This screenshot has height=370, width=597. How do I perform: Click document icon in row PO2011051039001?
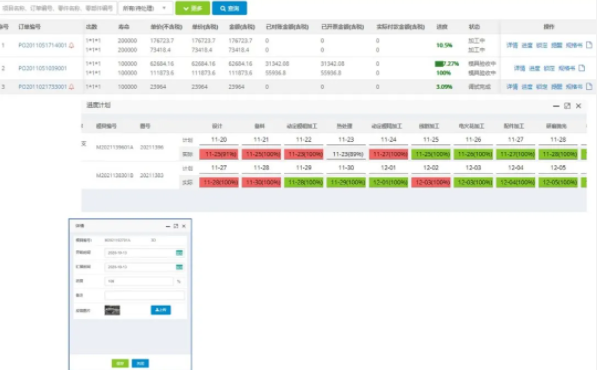click(582, 68)
